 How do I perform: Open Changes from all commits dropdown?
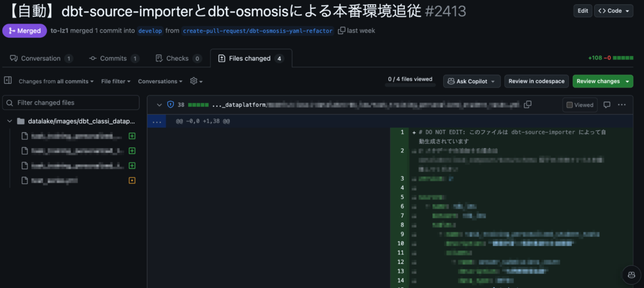point(56,82)
